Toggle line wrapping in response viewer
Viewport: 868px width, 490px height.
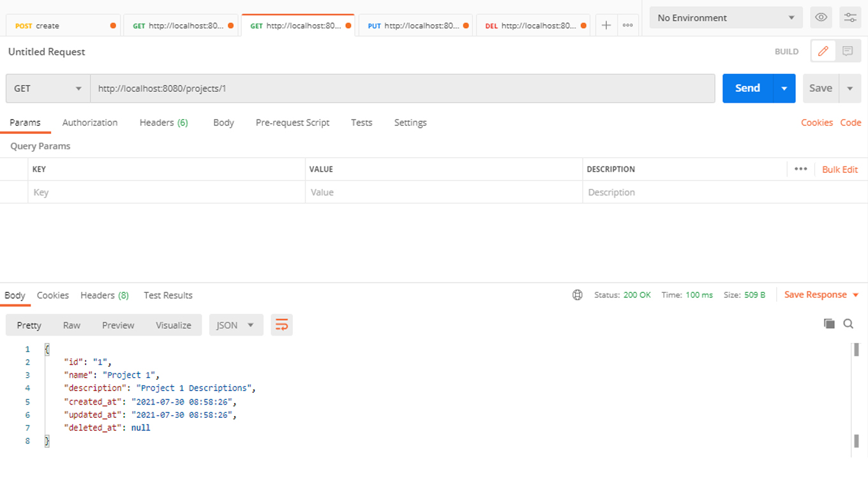click(x=281, y=324)
